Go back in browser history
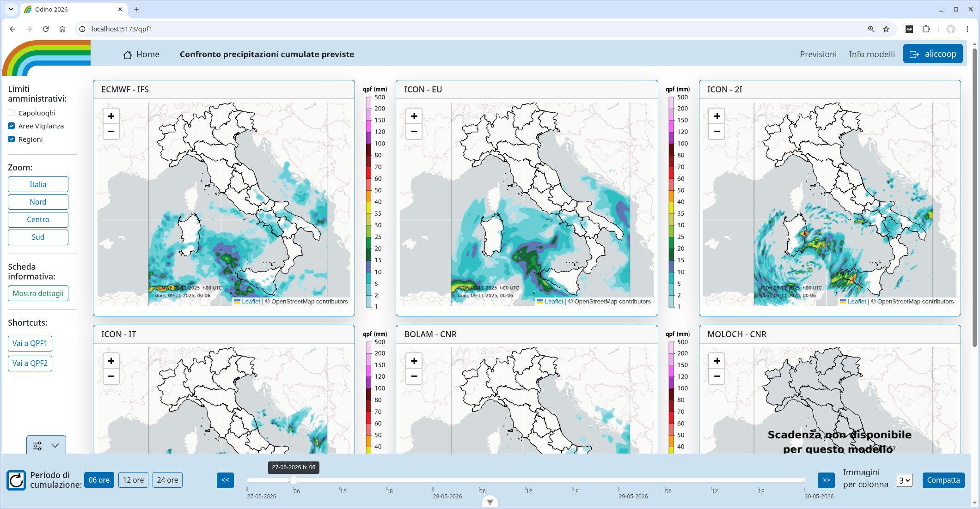The image size is (980, 509). point(12,29)
